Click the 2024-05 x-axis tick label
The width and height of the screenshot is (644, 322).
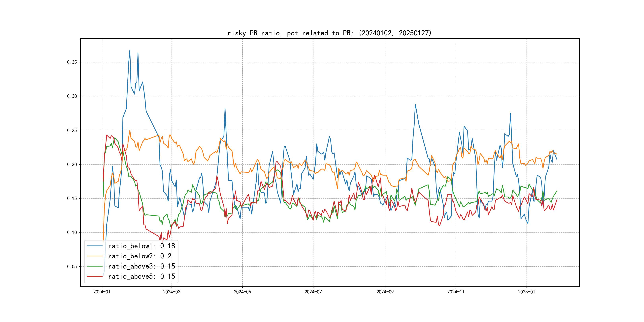(x=242, y=292)
